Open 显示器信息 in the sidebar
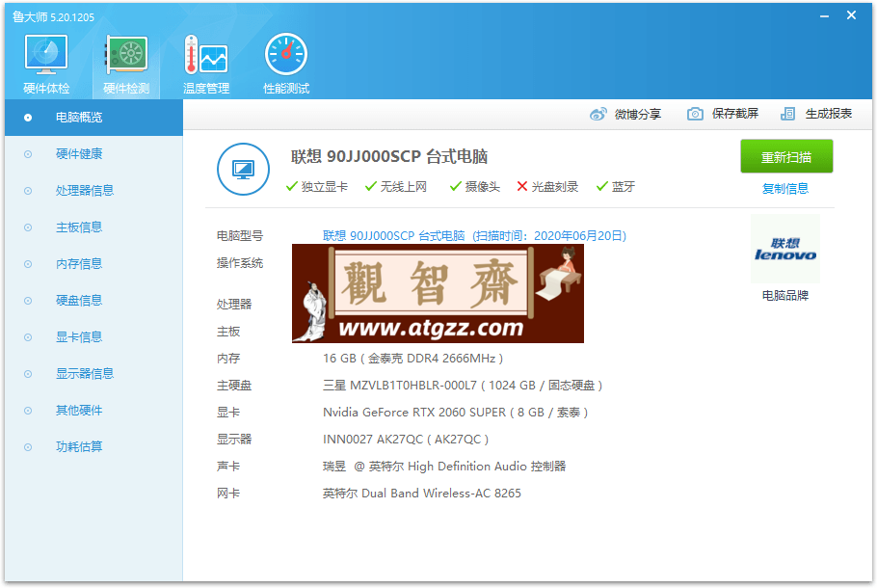The width and height of the screenshot is (877, 588). [x=85, y=374]
